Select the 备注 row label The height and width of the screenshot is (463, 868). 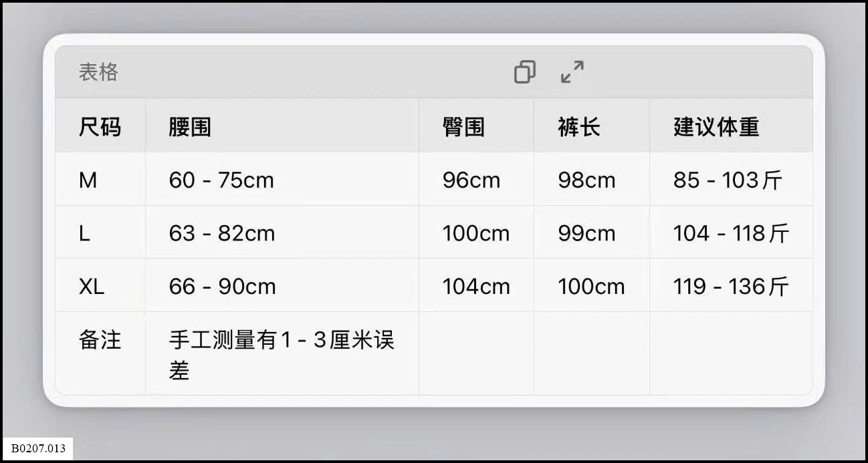tap(100, 340)
